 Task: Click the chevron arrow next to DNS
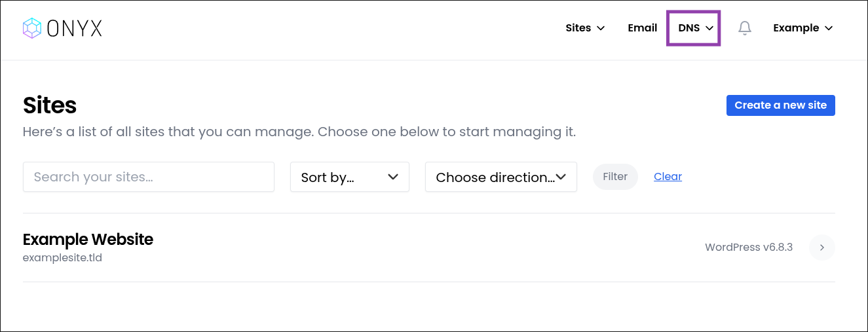click(709, 28)
